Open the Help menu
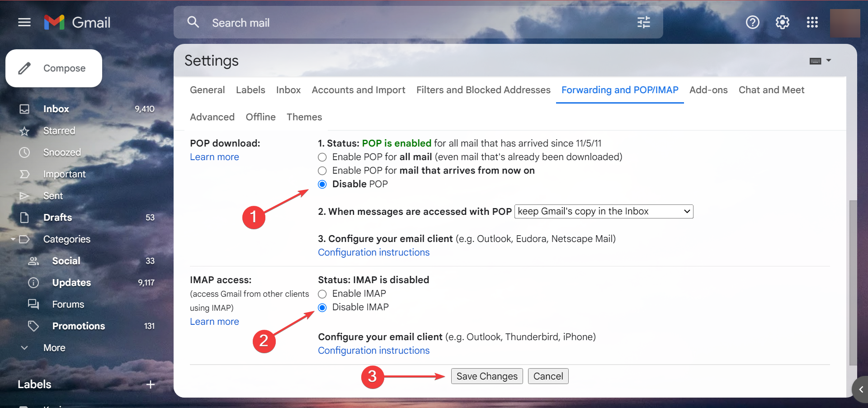868x408 pixels. [x=752, y=22]
